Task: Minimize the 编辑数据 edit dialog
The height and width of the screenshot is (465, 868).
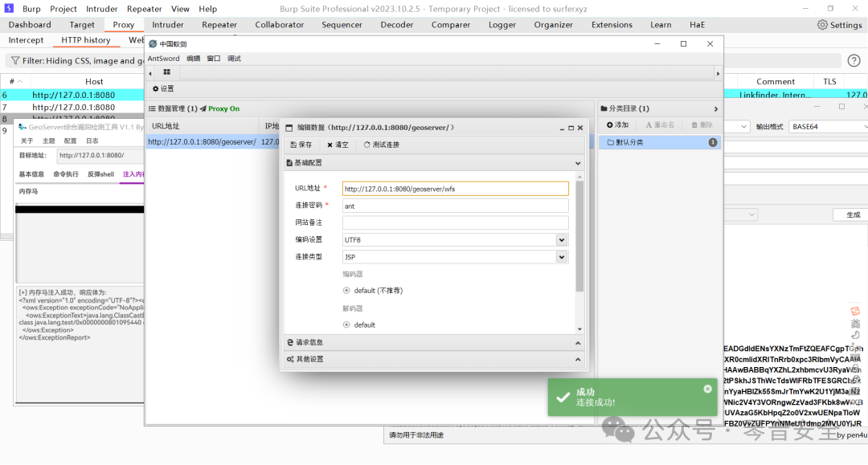Action: pos(562,128)
